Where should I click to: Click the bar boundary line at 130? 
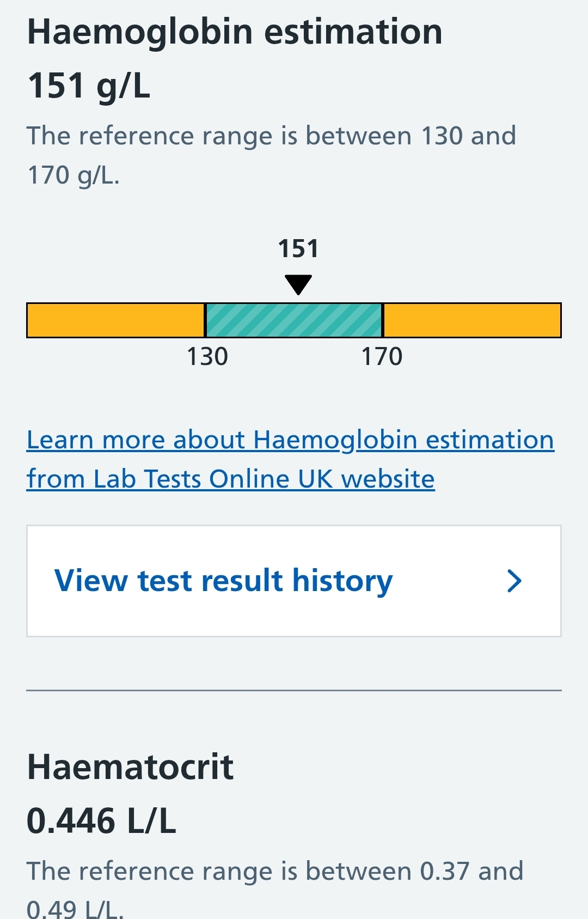click(205, 320)
